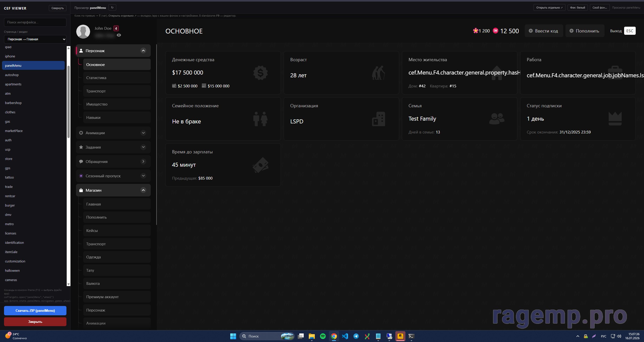
Task: Open the Навыки submenu item
Action: click(x=117, y=117)
